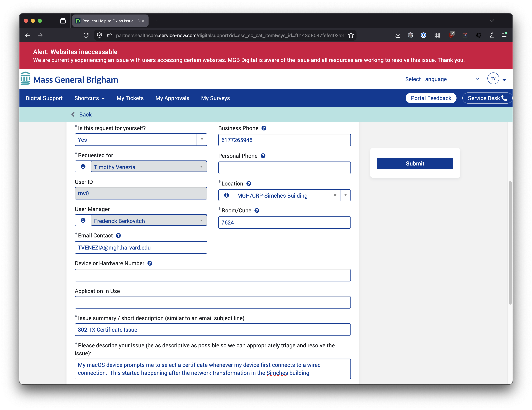This screenshot has width=532, height=410.
Task: Click the issue description text area
Action: pos(213,369)
